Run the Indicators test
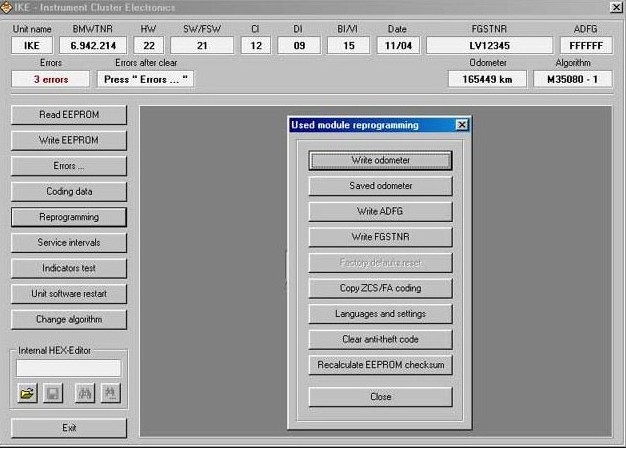The image size is (626, 449). coord(69,268)
